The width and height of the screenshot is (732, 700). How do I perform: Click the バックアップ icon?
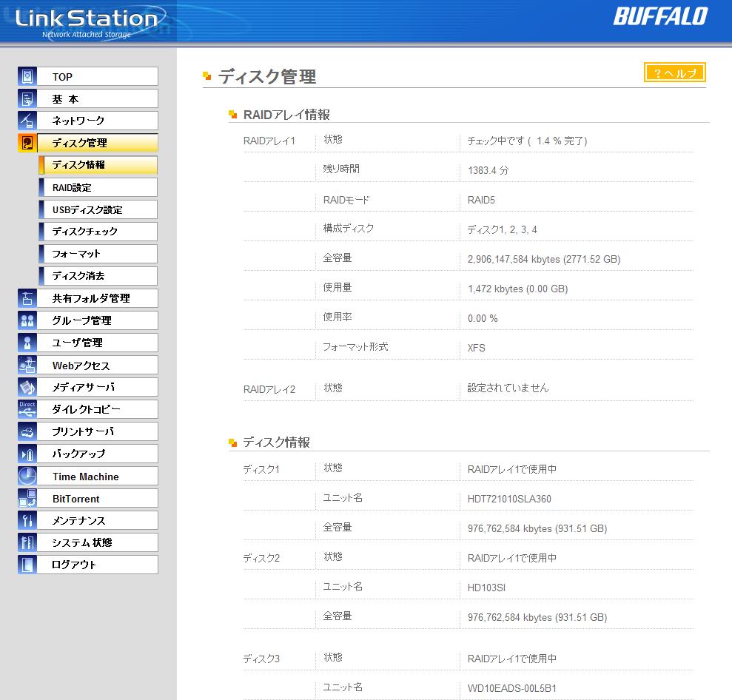27,454
